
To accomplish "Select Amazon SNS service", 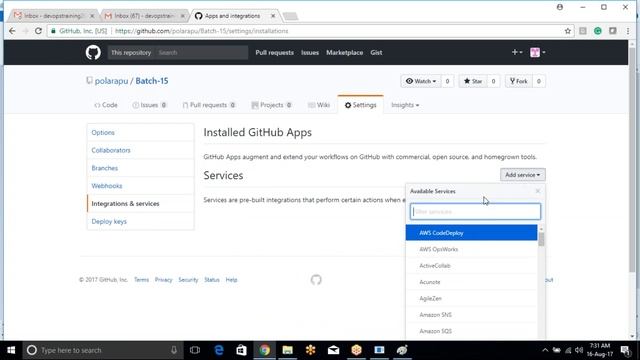I will (471, 315).
